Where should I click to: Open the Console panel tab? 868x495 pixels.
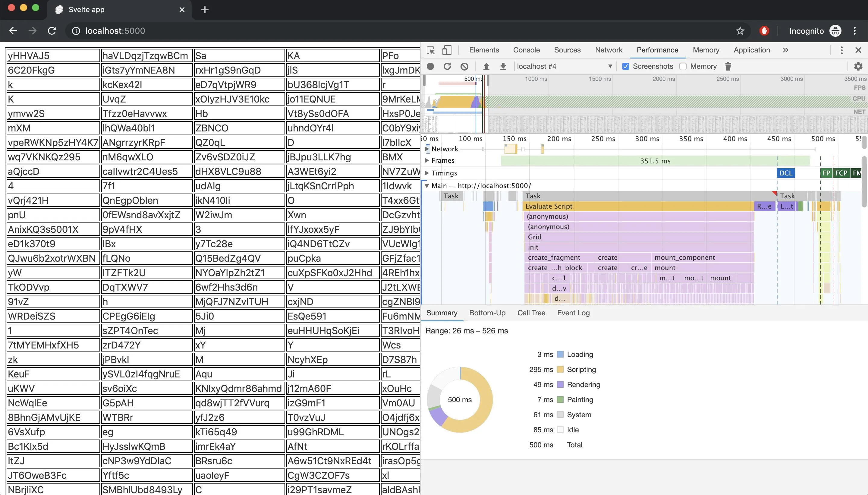[x=526, y=50]
